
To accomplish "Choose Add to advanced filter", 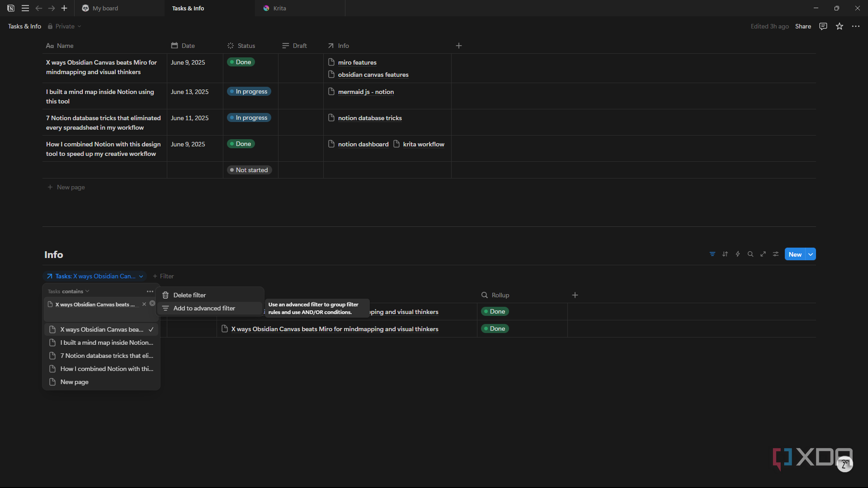I will [x=210, y=308].
